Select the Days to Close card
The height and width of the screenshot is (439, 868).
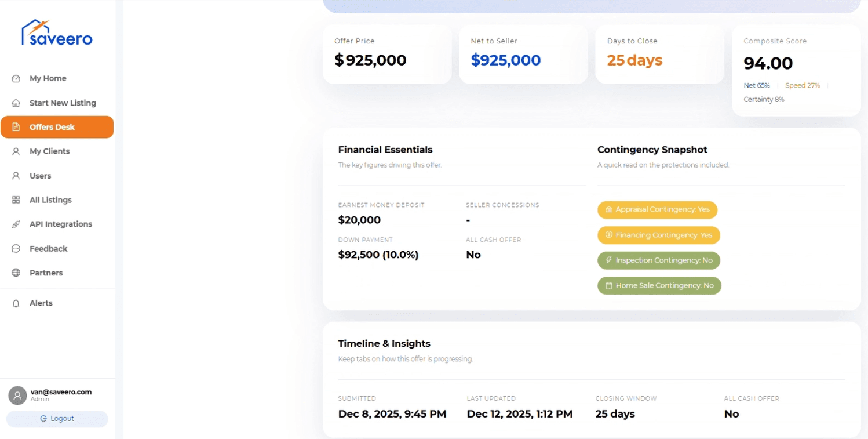[659, 55]
